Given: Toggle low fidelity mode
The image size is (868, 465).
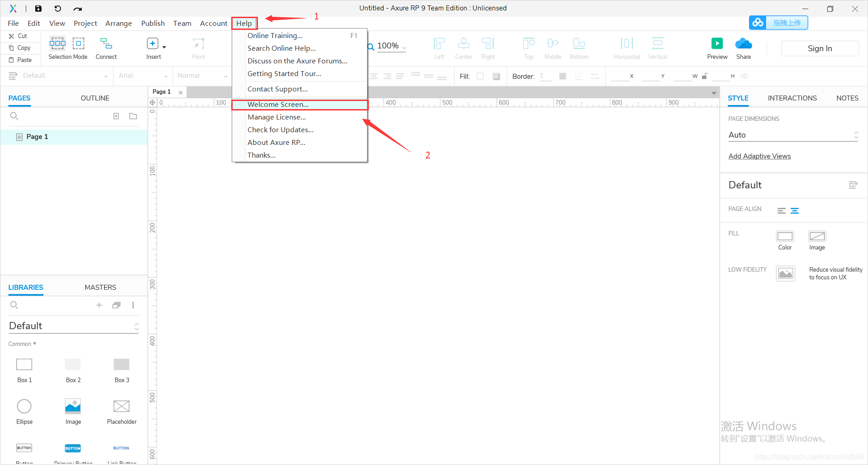Looking at the screenshot, I should click(786, 273).
